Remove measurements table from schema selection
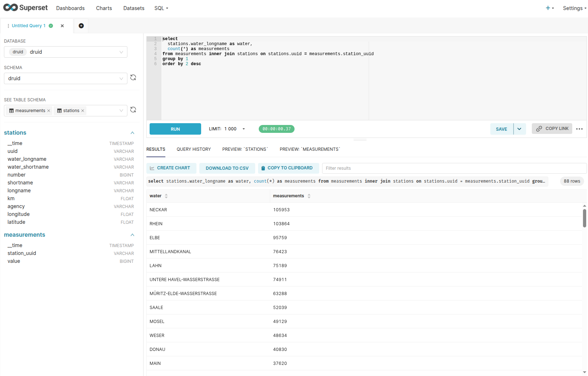 (49, 111)
